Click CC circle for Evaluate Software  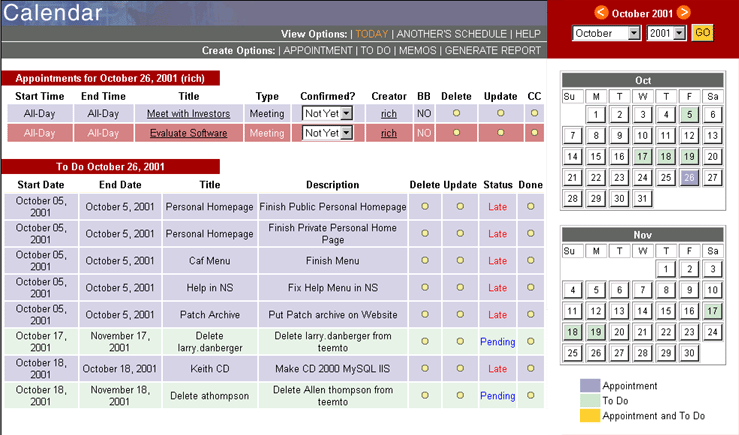click(x=534, y=133)
